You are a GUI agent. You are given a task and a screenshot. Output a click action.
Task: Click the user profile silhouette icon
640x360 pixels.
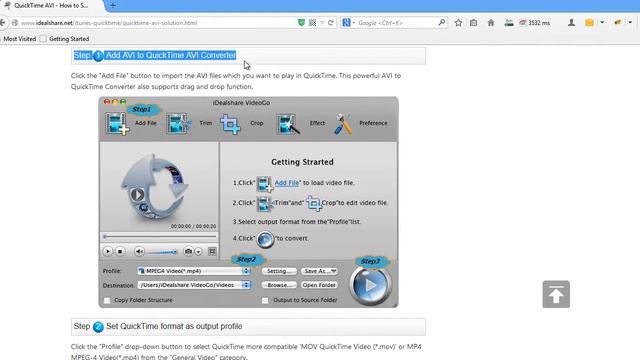[x=571, y=23]
